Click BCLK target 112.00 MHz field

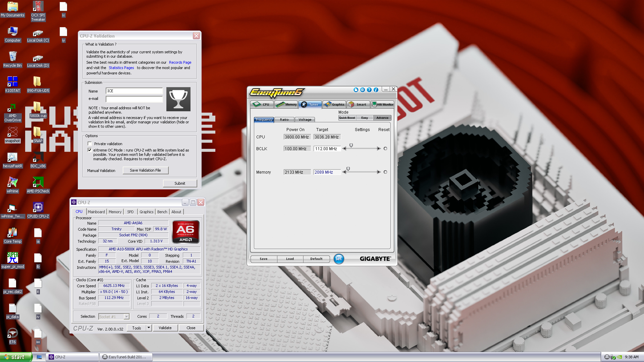click(x=327, y=148)
